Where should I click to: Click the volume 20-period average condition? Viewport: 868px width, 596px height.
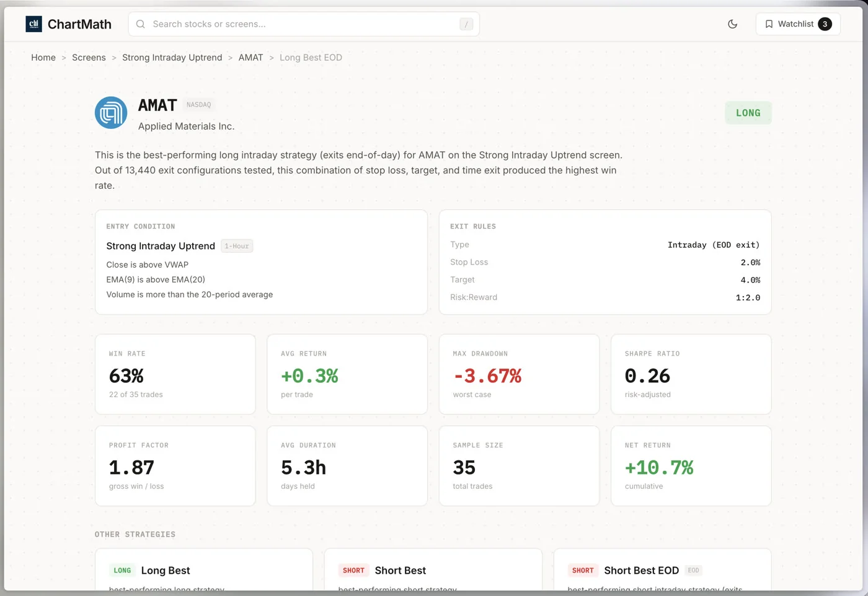189,294
